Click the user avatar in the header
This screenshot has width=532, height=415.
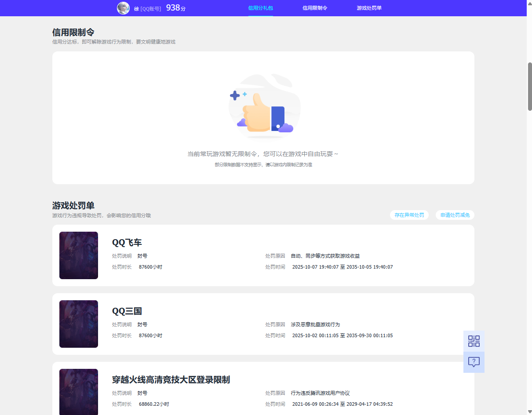tap(123, 8)
